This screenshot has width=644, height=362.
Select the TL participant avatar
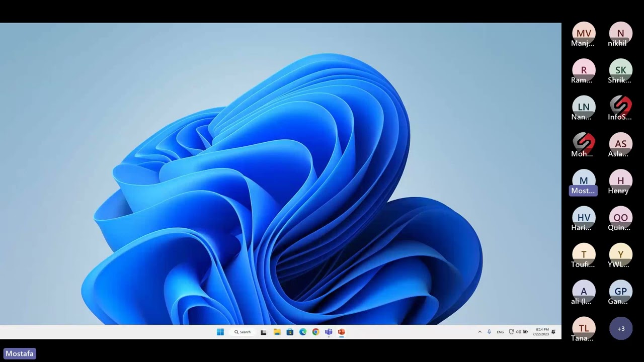[x=584, y=328]
